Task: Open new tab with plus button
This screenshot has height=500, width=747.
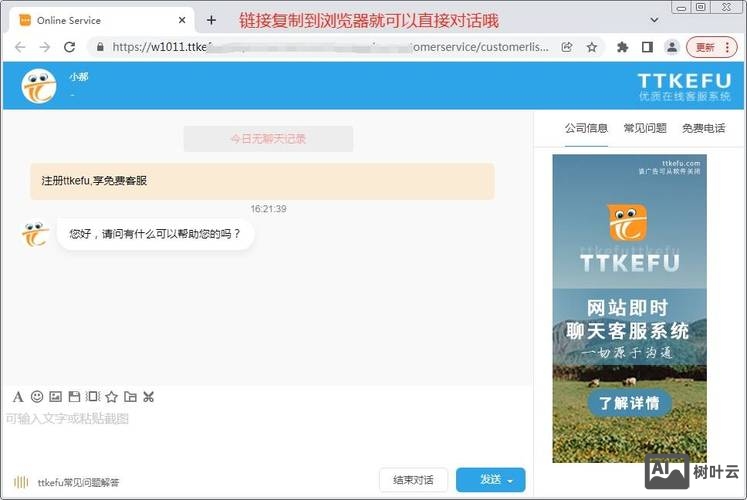Action: (211, 20)
